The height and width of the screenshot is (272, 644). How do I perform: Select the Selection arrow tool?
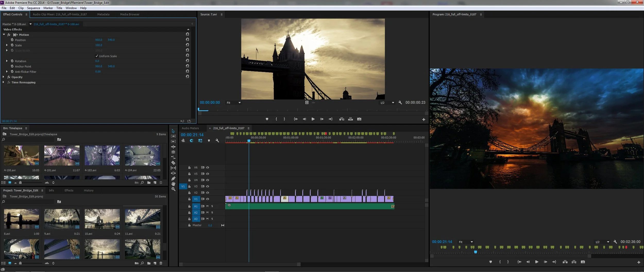[173, 131]
